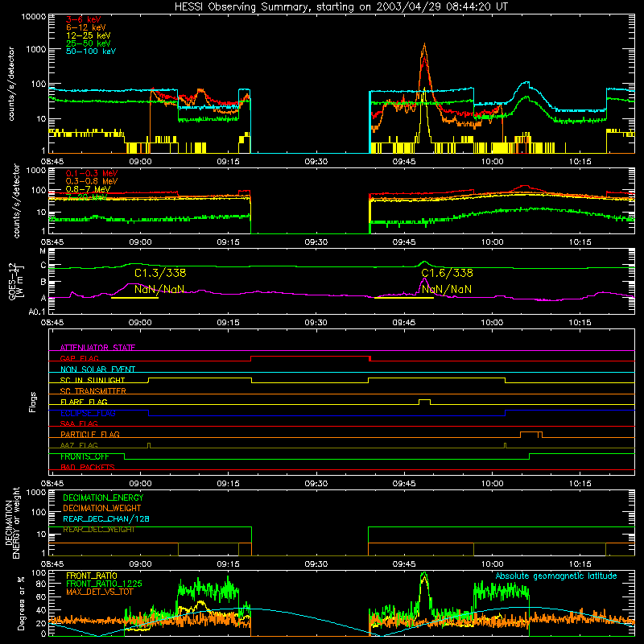
Task: Click the Absolute geomagnetic latitude label
Action: click(556, 576)
